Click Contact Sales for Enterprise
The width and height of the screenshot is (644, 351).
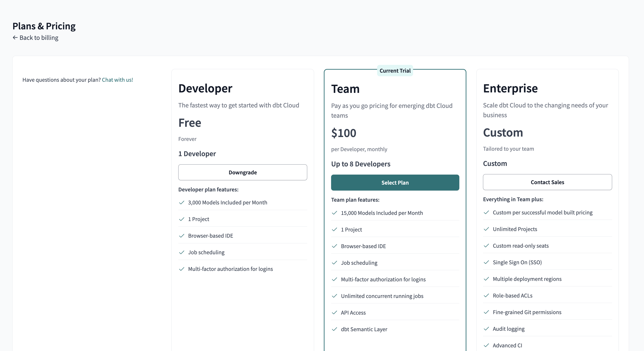tap(547, 182)
